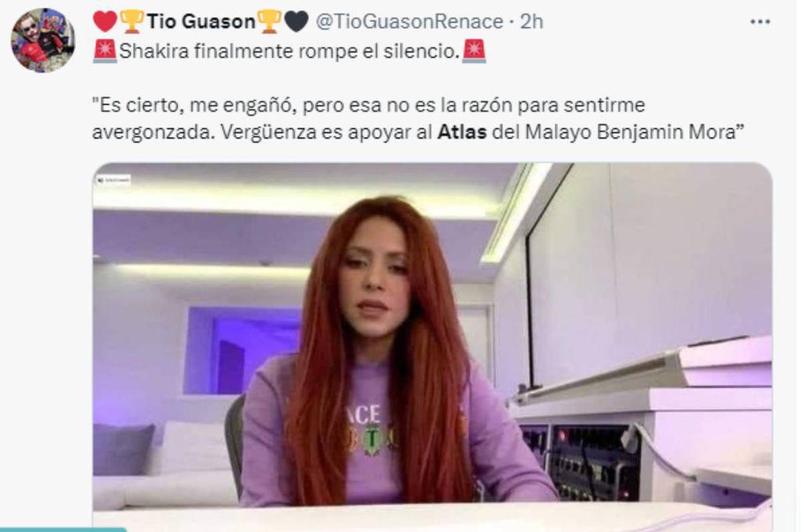Viewport: 801px width, 532px height.
Task: Open the three-dot more options menu
Action: (760, 21)
